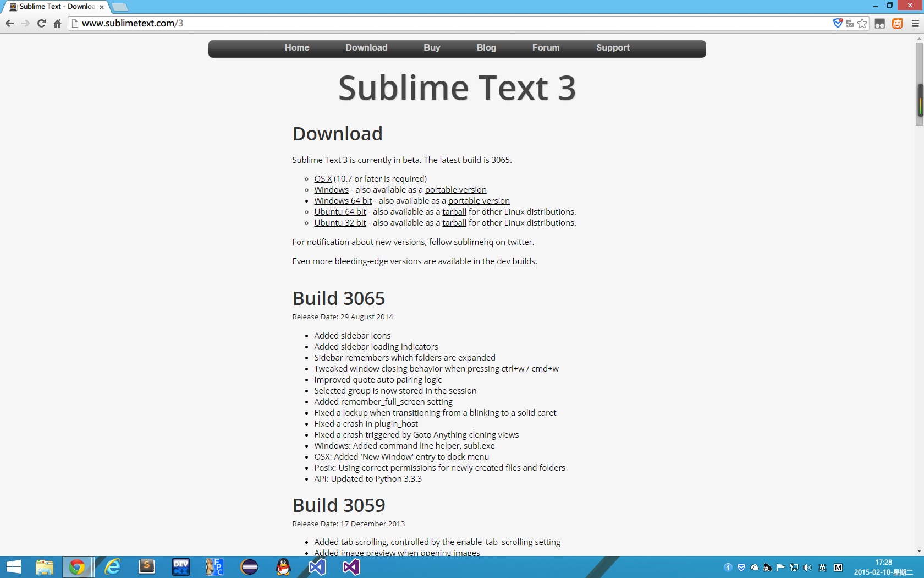This screenshot has width=924, height=578.
Task: Click the Action Center flag tray icon
Action: pos(781,568)
